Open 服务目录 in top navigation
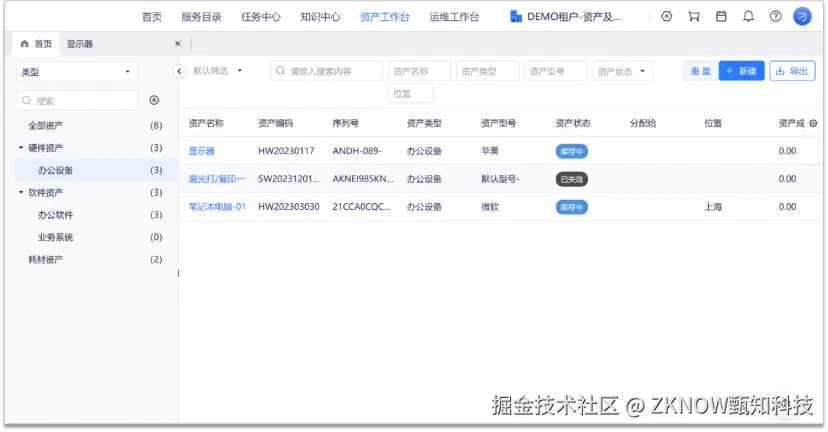 [201, 17]
